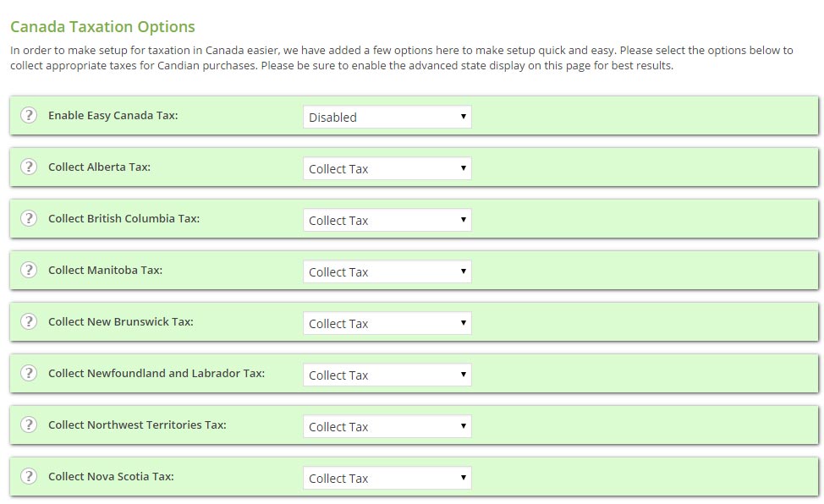Viewport: 824px width, 504px height.
Task: Click the help icon for Collect Alberta Tax
Action: pos(29,167)
